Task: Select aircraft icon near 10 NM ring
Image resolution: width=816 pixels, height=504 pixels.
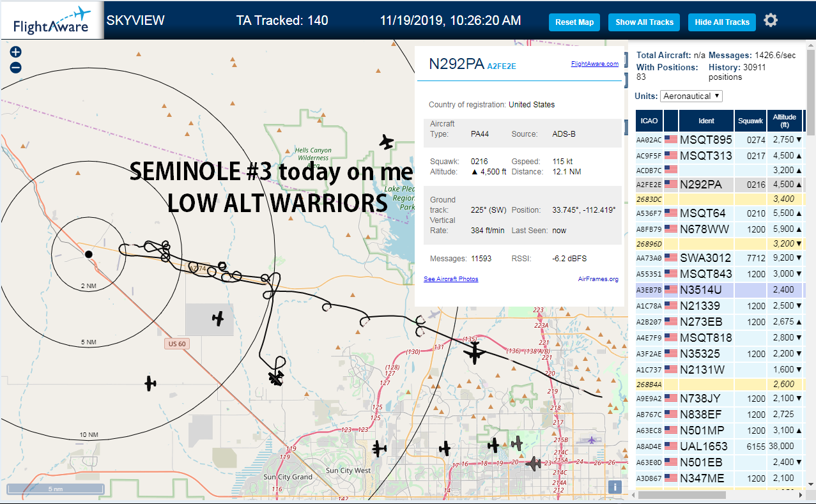Action: [x=150, y=383]
